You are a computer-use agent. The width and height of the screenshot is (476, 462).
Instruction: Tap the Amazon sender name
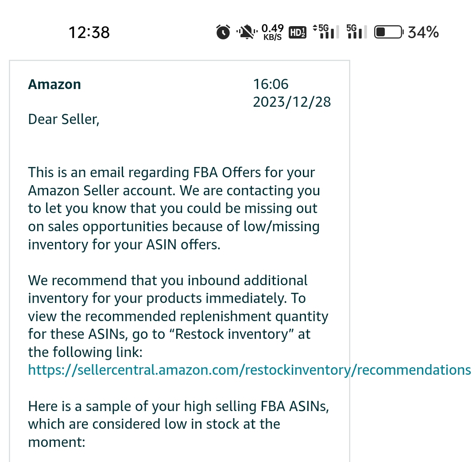pyautogui.click(x=54, y=85)
